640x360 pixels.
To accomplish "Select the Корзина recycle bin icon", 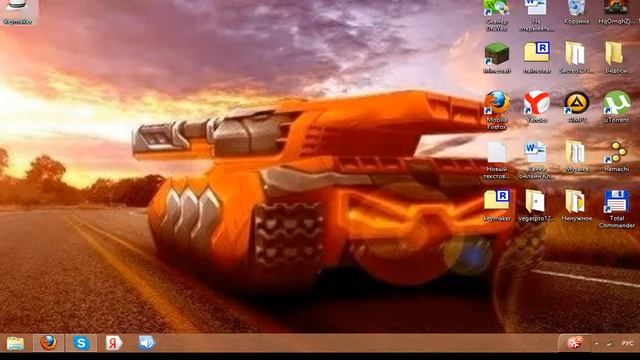I will [x=576, y=12].
